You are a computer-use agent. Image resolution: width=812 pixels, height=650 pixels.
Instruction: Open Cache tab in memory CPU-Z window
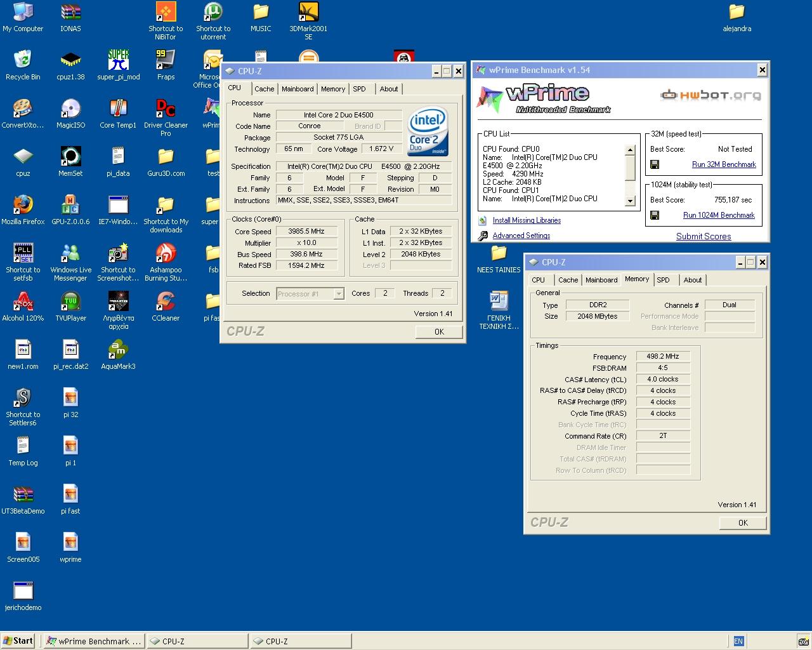[x=568, y=280]
